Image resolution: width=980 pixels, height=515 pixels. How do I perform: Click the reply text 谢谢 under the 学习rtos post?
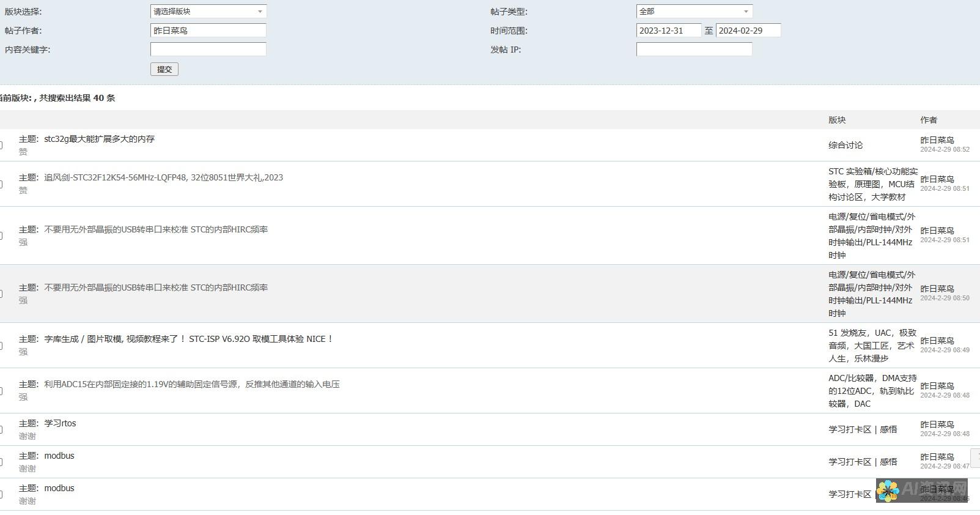pos(27,436)
